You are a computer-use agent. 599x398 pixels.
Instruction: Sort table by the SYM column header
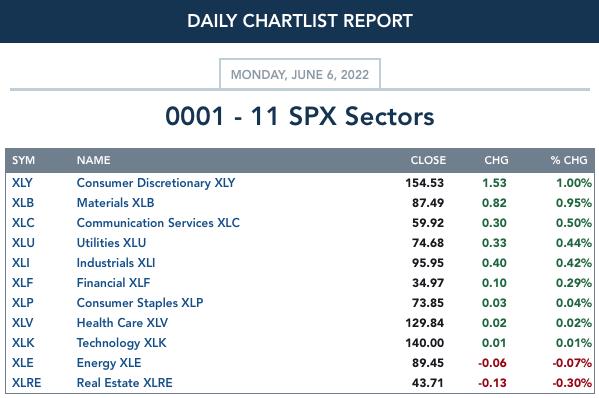(x=23, y=160)
